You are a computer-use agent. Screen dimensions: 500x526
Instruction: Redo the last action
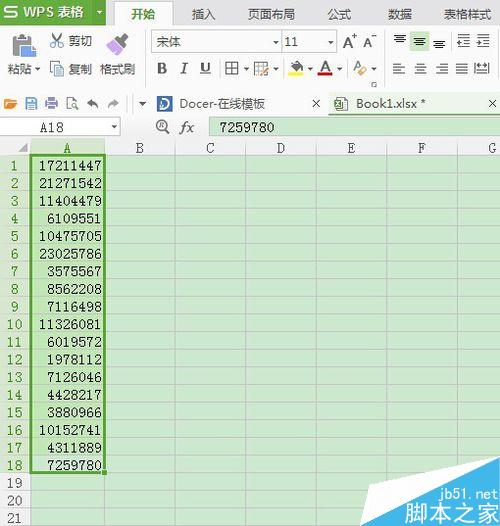113,104
